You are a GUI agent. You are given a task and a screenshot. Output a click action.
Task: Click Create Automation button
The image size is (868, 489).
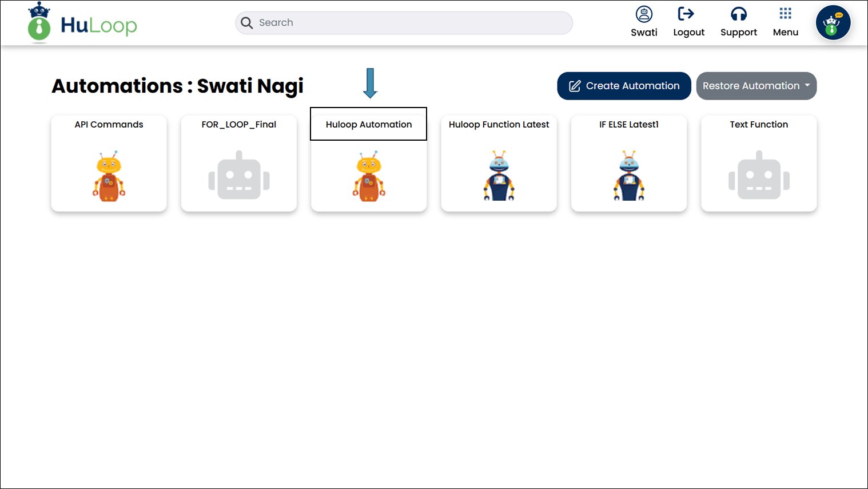point(624,86)
